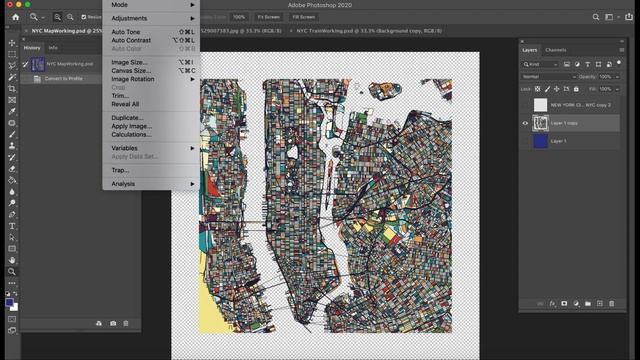Open the workspace switcher icon
Screen dimensions: 640x360
(609, 17)
